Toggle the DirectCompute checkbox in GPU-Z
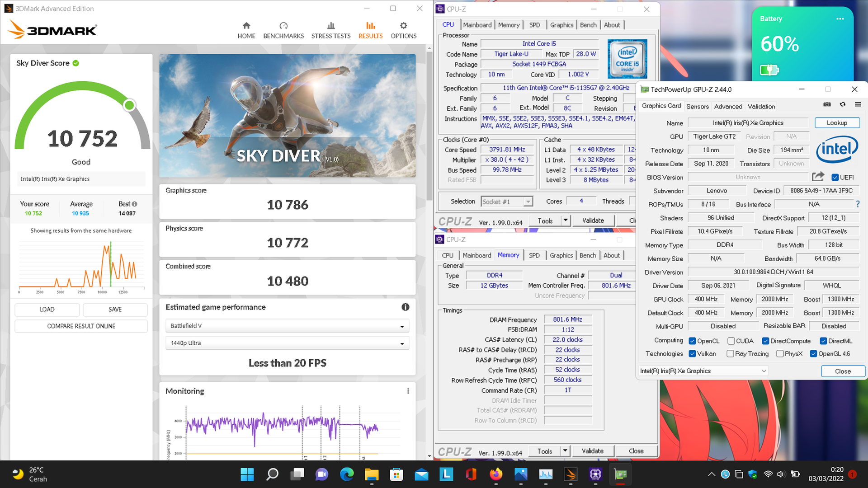 pos(765,341)
